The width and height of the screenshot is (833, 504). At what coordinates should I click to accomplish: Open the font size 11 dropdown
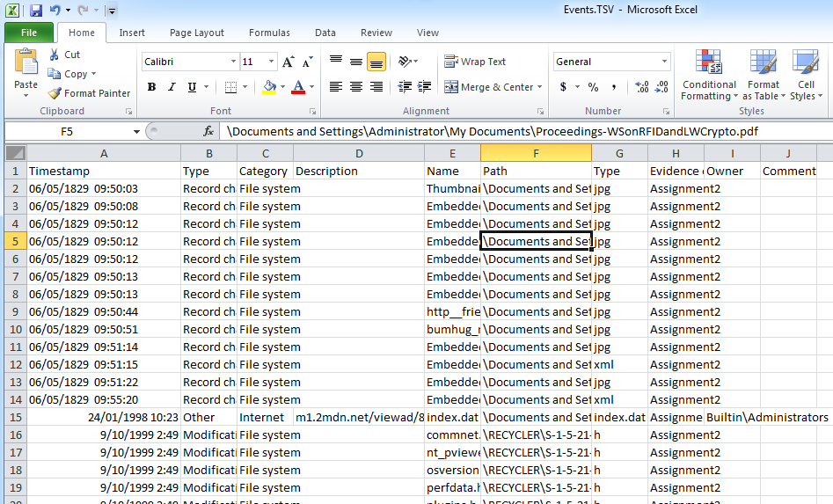pyautogui.click(x=272, y=62)
